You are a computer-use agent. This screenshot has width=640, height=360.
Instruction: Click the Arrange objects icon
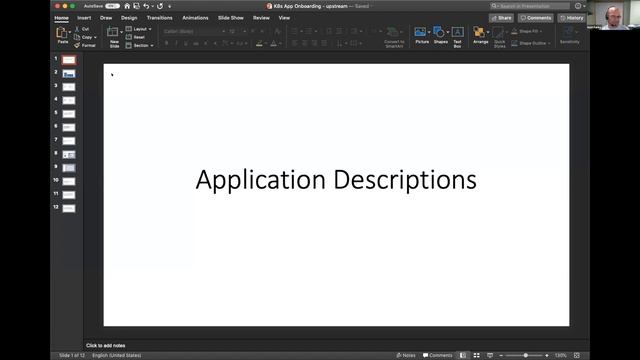[x=479, y=32]
